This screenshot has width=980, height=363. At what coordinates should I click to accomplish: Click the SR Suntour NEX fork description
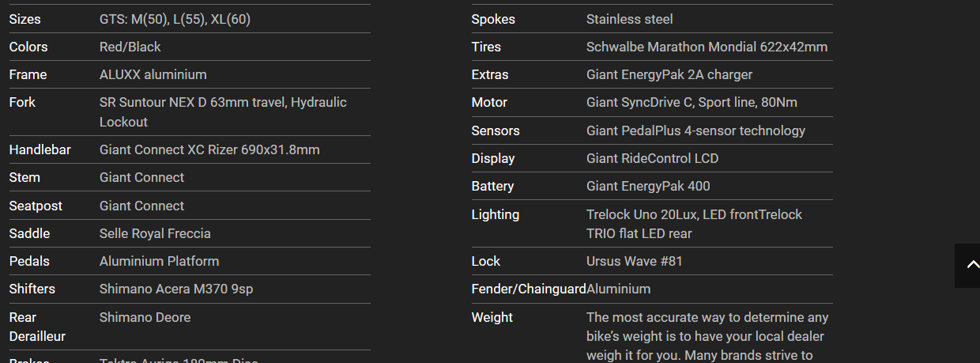[x=223, y=112]
